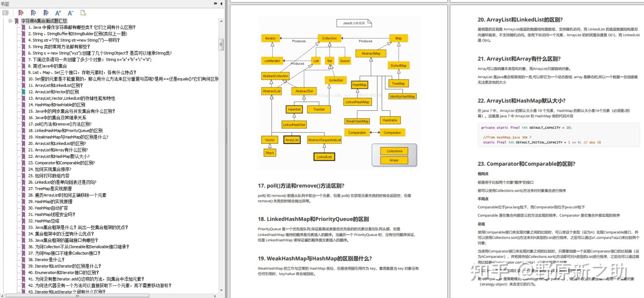644x298 pixels.
Task: Click the page document icon in bookmark toolbar
Action: [x=83, y=13]
